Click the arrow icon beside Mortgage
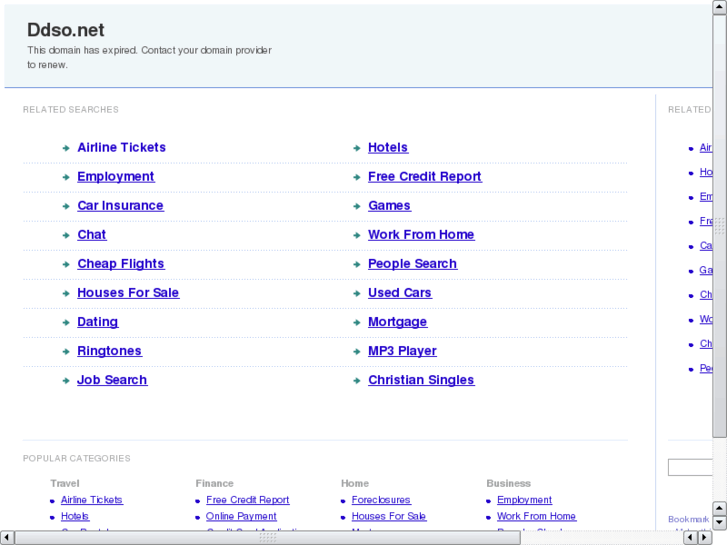This screenshot has width=727, height=545. click(x=357, y=322)
